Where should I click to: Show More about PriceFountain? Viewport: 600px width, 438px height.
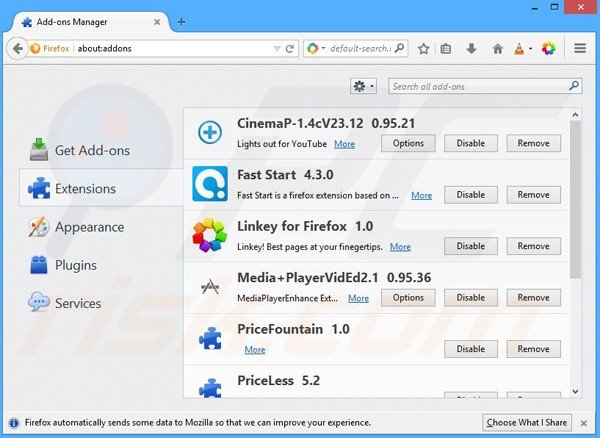click(255, 350)
